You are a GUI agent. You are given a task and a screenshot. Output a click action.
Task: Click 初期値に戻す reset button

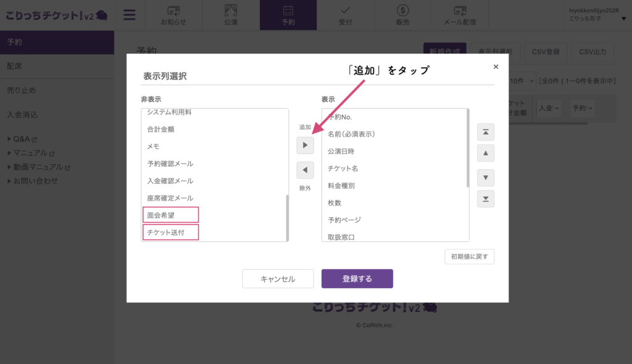point(469,257)
